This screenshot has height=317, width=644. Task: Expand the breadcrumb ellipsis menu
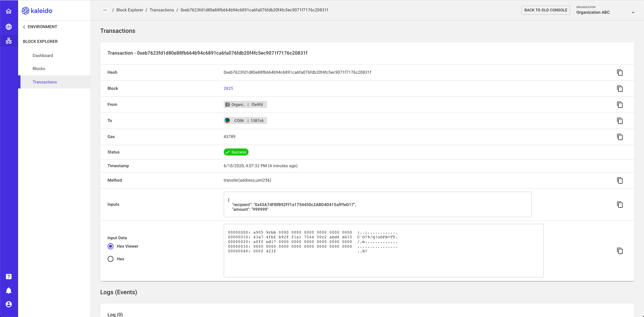(105, 10)
